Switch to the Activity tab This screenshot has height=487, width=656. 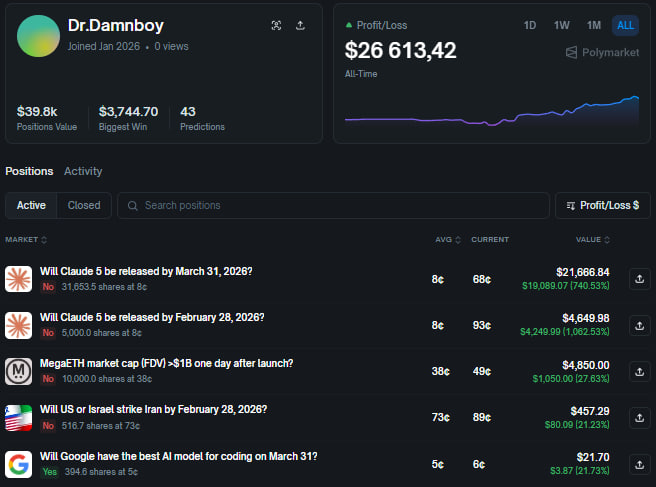click(83, 171)
